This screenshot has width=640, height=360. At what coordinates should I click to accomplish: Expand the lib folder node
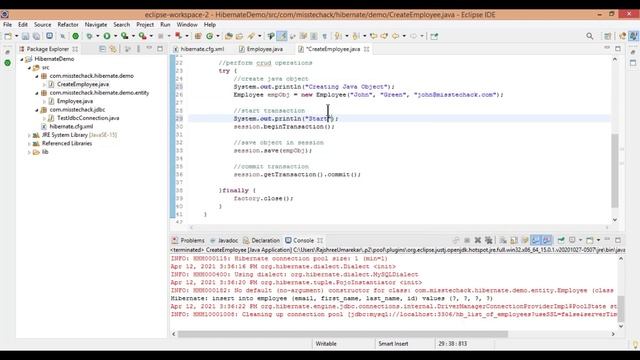tap(29, 152)
